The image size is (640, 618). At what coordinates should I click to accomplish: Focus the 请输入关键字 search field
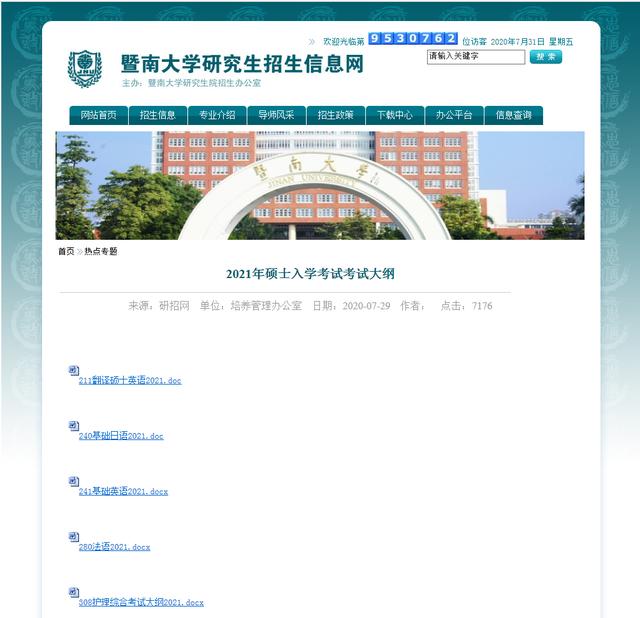point(476,57)
